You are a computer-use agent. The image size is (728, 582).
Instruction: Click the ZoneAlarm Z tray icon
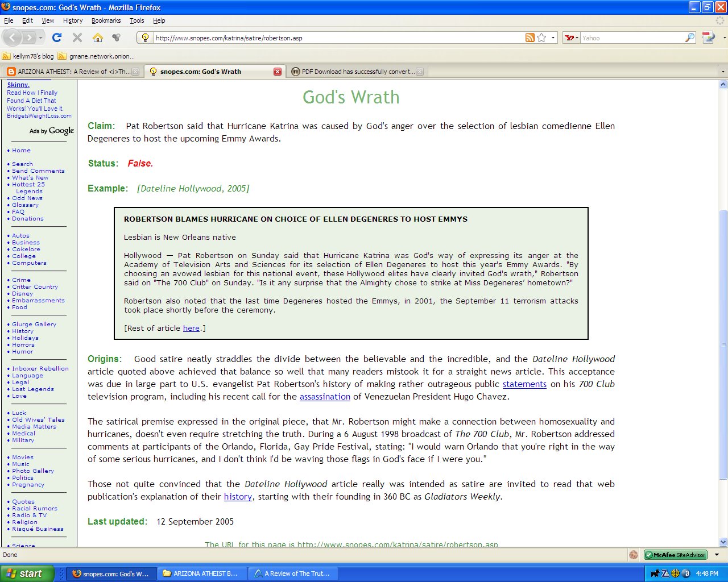(x=665, y=573)
